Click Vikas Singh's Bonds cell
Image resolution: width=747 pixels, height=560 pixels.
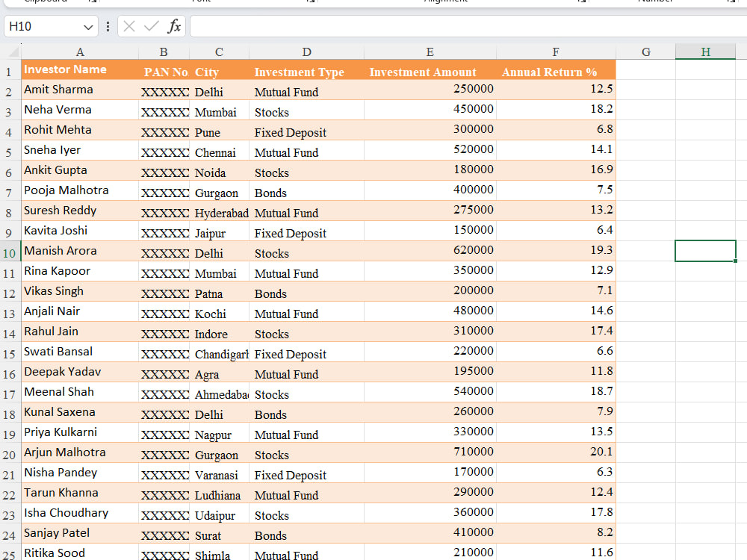306,291
